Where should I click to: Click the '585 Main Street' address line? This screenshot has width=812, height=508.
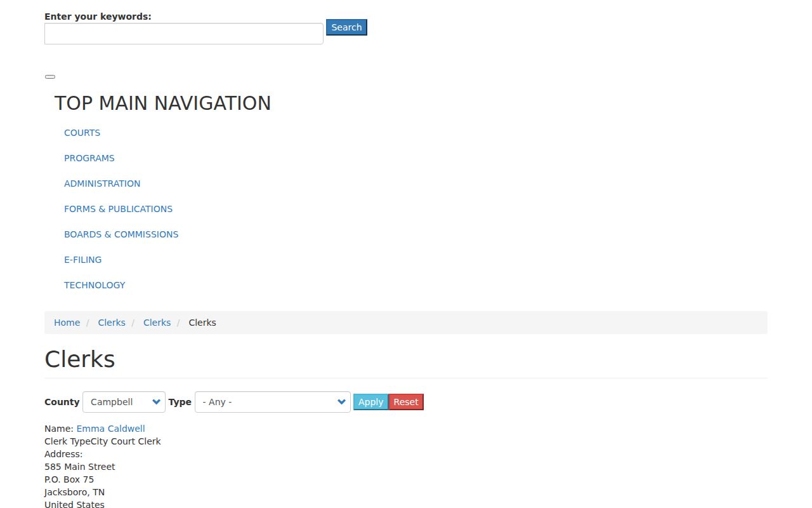point(80,467)
